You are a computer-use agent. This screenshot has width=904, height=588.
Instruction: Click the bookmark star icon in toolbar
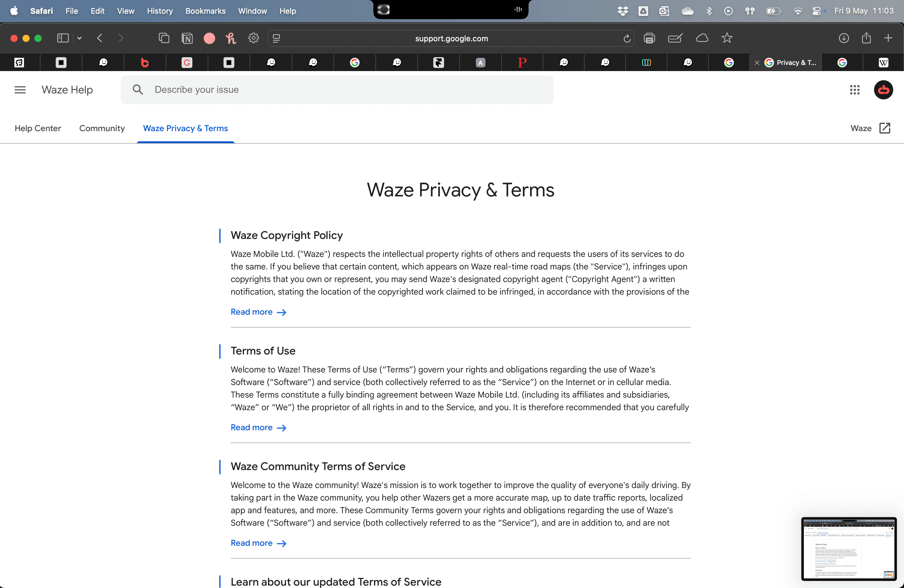(727, 38)
